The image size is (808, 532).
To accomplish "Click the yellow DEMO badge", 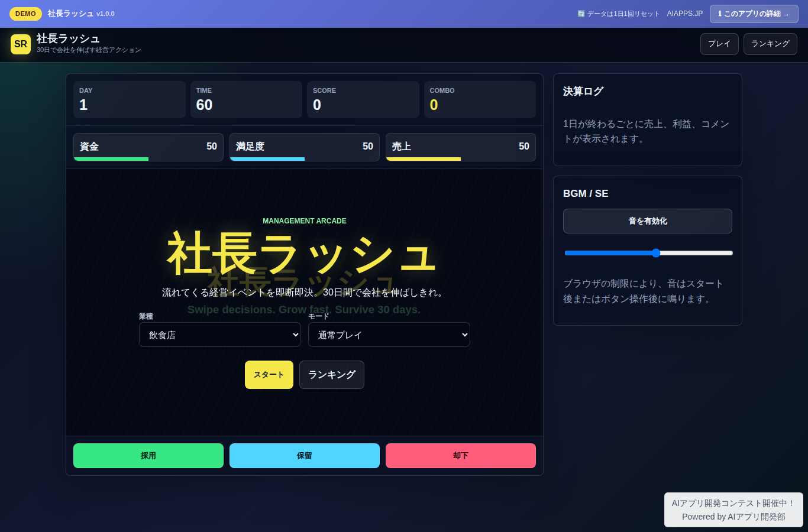I will [25, 14].
